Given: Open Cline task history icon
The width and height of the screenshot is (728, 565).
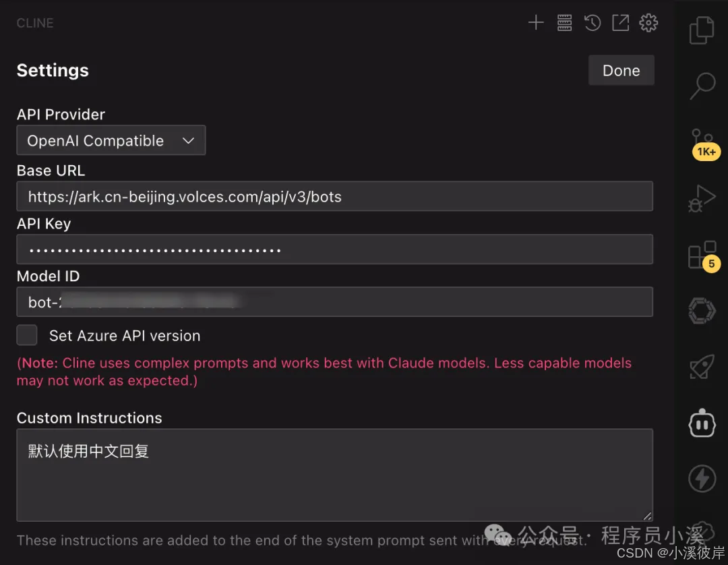Looking at the screenshot, I should coord(593,22).
